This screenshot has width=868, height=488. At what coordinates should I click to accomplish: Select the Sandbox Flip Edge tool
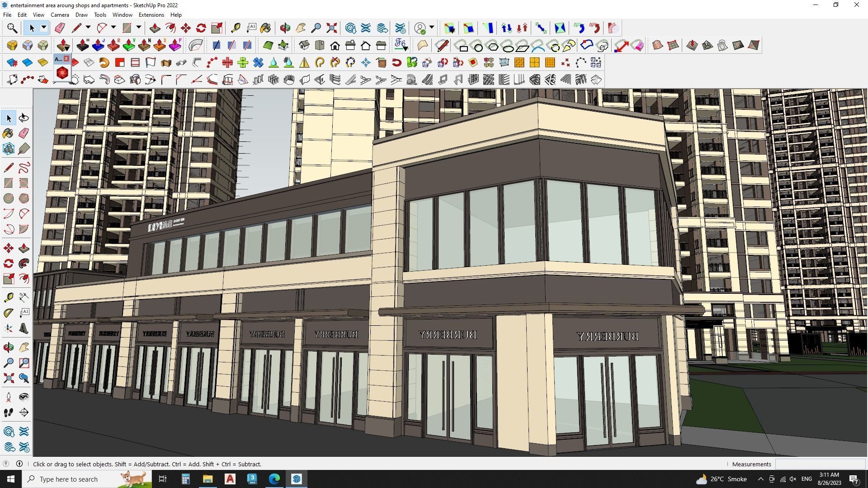(x=754, y=46)
